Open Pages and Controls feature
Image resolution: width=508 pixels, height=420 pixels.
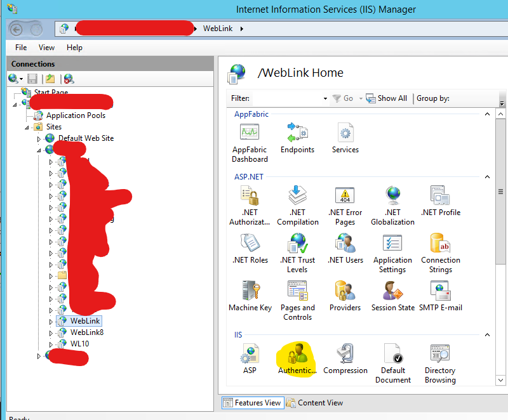297,301
